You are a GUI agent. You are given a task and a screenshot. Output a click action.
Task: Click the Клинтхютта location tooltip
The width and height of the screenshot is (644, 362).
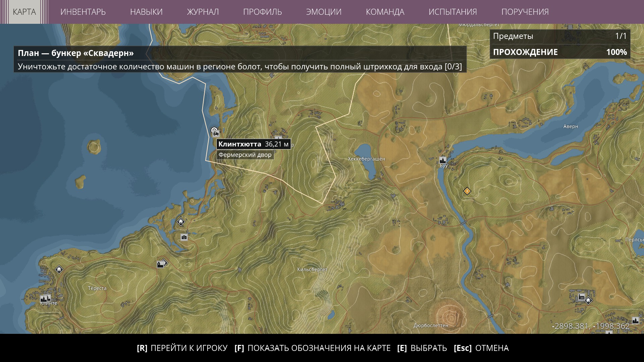click(x=254, y=144)
